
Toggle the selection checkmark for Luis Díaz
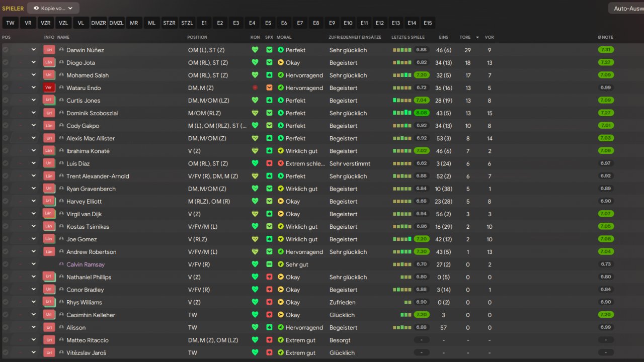pyautogui.click(x=6, y=163)
